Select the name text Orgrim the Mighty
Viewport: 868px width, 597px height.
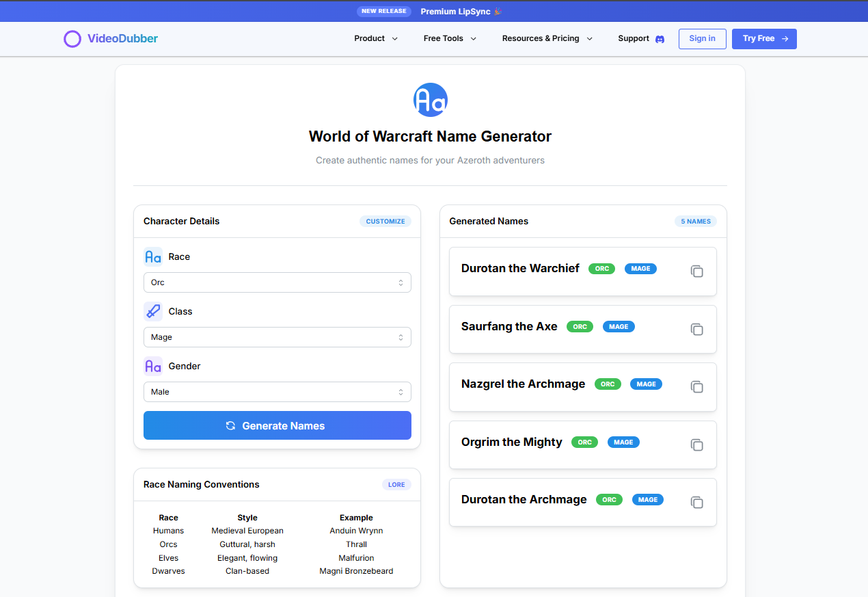tap(512, 442)
